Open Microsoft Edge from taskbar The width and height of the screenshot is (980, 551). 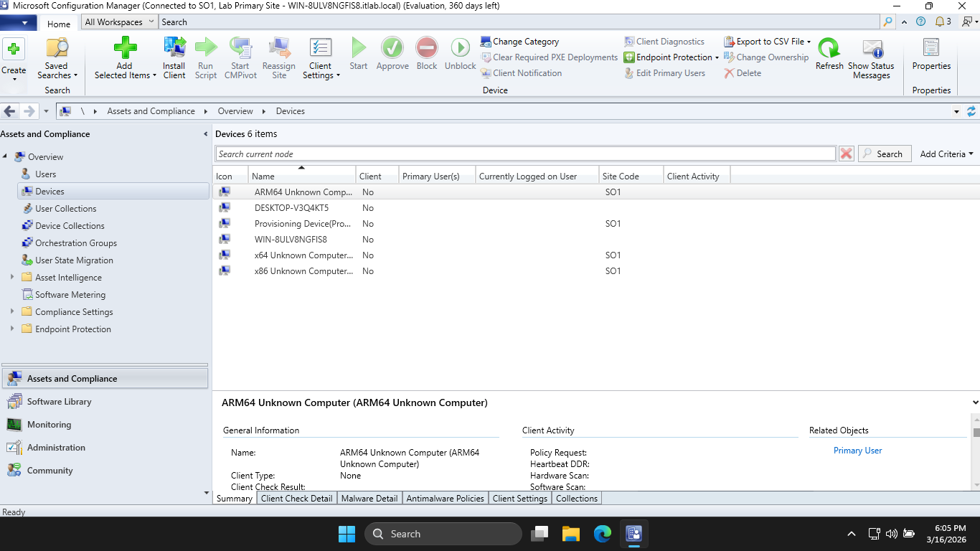click(x=603, y=534)
